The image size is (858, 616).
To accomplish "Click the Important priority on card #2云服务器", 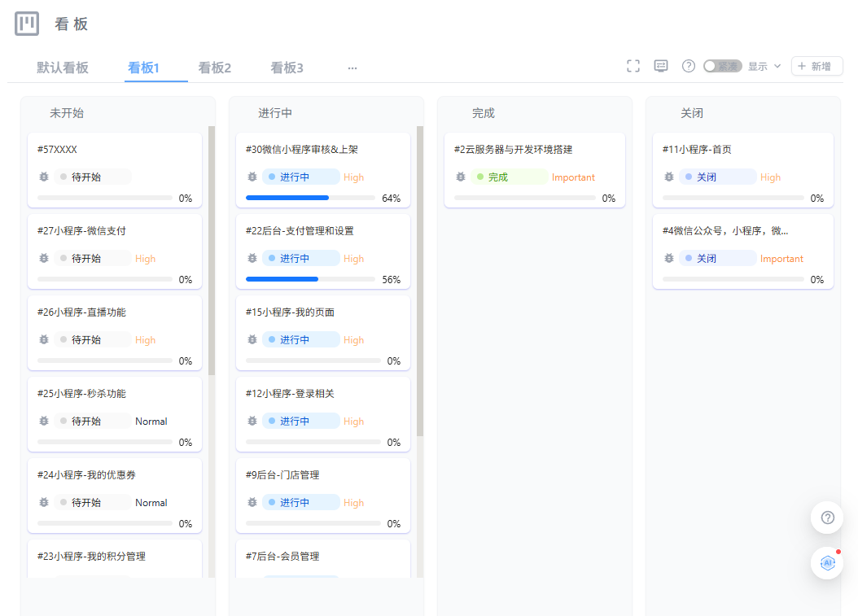I will pos(573,177).
